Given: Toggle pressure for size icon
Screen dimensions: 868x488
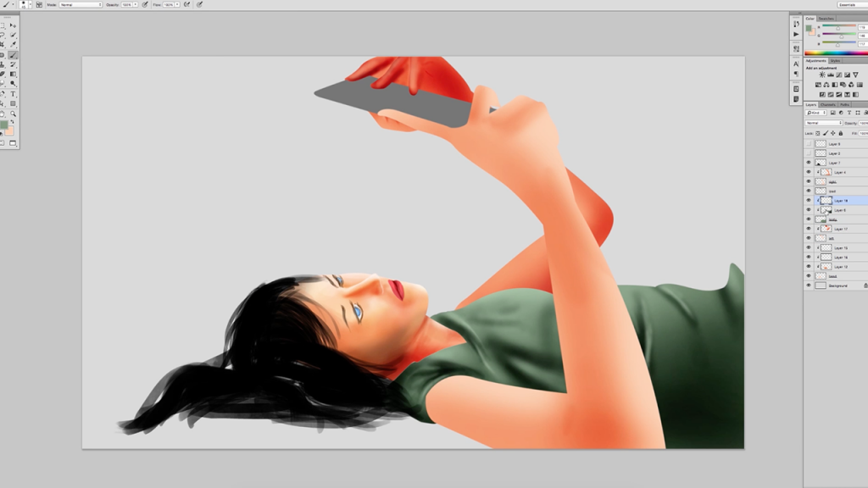Looking at the screenshot, I should (199, 4).
